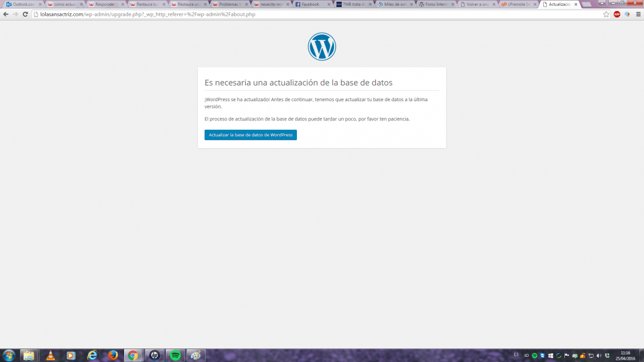
Task: Click Actualizar la base de datos de WordPress
Action: coord(251,135)
